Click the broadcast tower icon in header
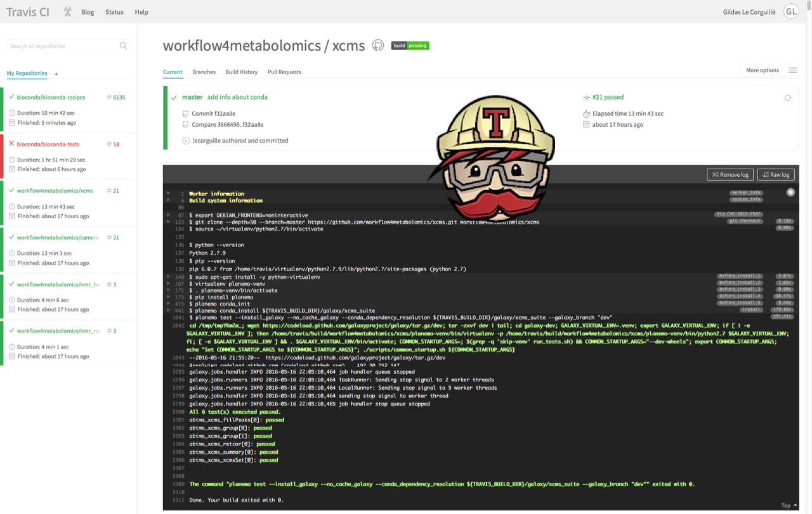 click(67, 12)
